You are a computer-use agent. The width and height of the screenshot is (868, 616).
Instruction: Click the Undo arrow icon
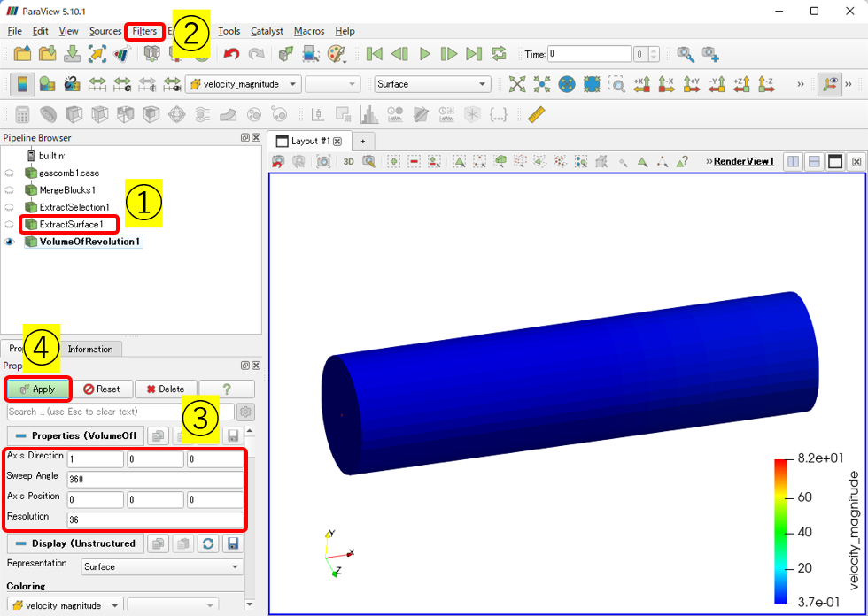click(231, 54)
